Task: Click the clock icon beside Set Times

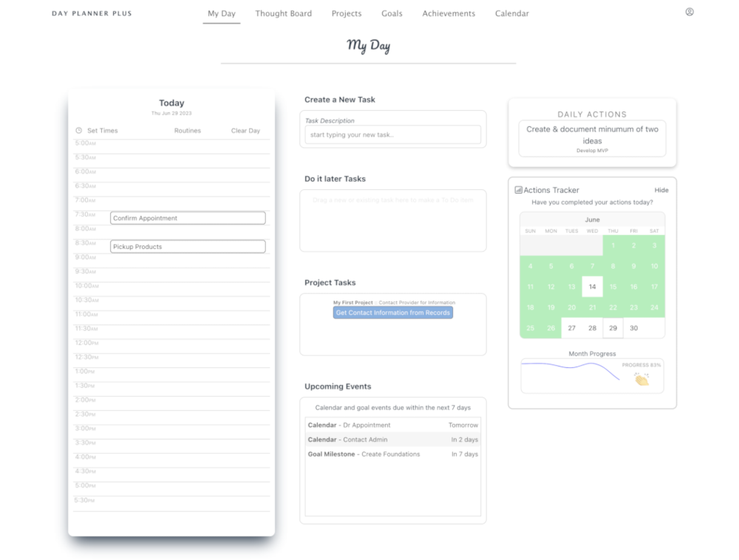Action: coord(79,131)
